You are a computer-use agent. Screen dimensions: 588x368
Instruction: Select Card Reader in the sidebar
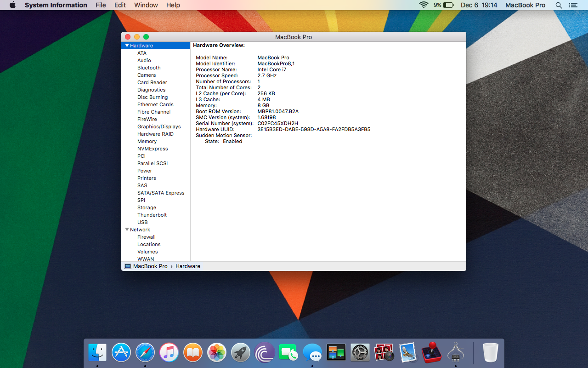pyautogui.click(x=152, y=82)
